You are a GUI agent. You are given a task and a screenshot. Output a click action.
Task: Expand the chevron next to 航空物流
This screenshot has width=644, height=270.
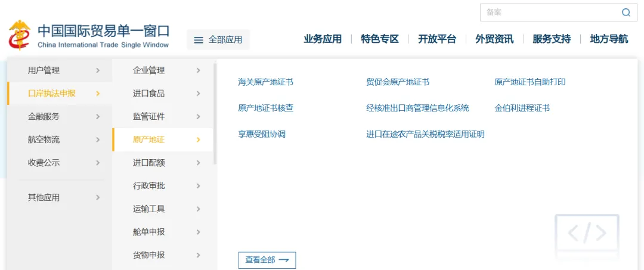click(x=98, y=139)
